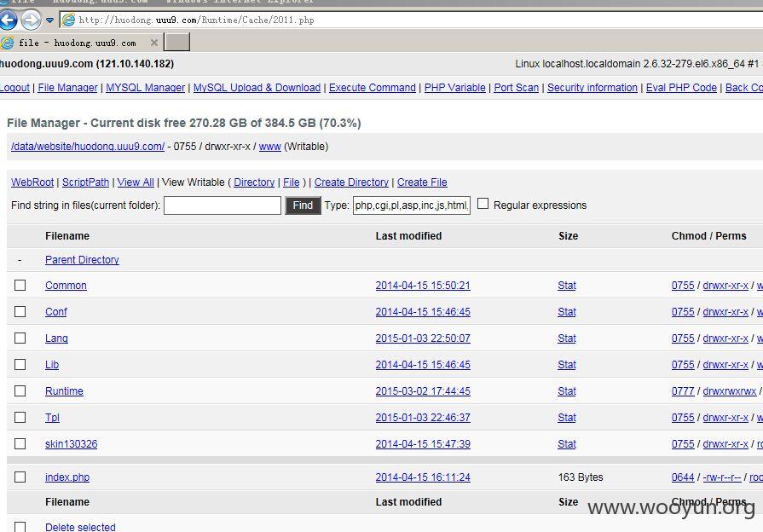
Task: Click the Find button
Action: [303, 205]
